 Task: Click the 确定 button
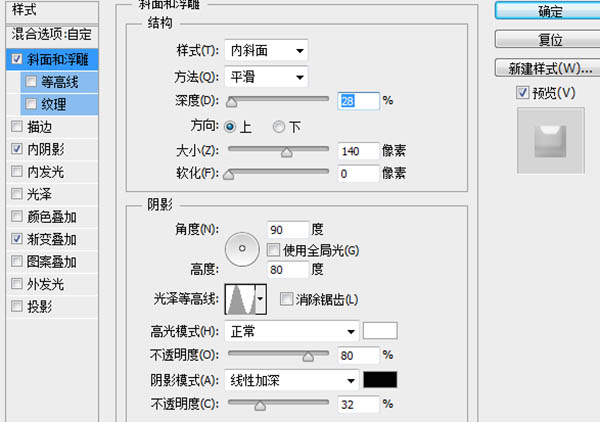[550, 11]
